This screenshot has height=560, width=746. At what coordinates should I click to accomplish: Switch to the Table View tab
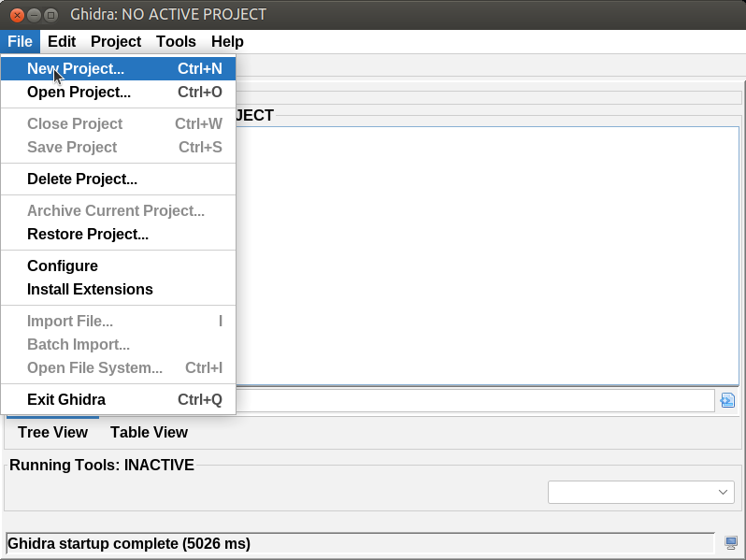click(149, 432)
